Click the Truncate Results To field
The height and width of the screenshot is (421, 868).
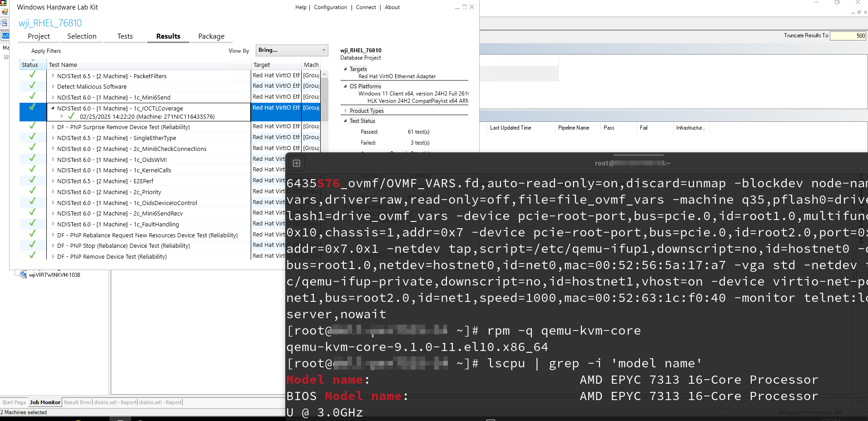pyautogui.click(x=848, y=36)
